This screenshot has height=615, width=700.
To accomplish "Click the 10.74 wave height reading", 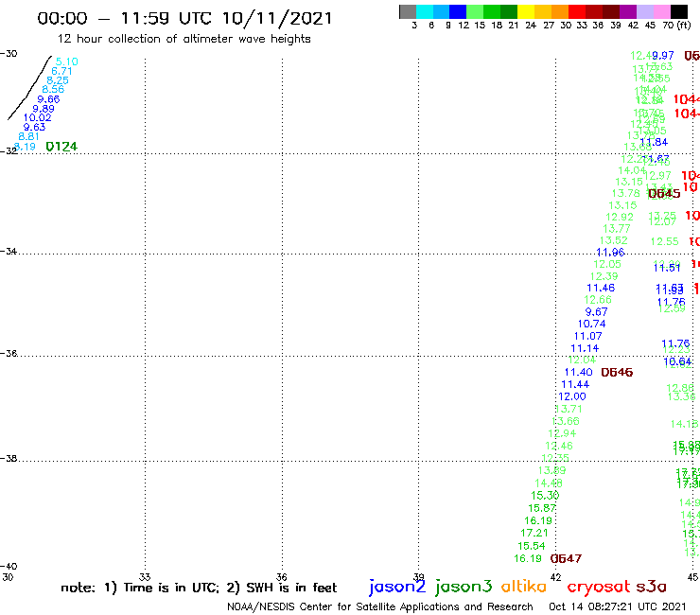I will pos(591,324).
